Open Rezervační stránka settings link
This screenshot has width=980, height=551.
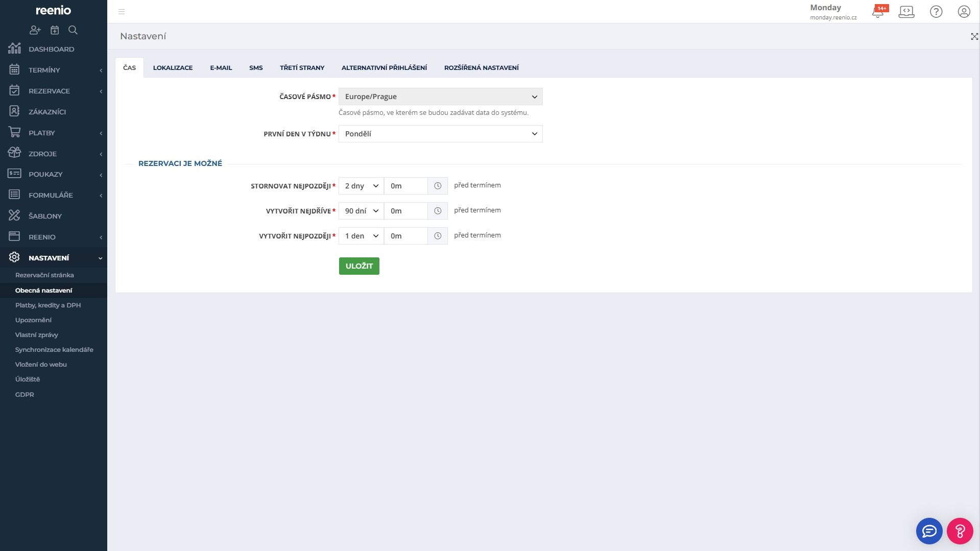pos(44,275)
